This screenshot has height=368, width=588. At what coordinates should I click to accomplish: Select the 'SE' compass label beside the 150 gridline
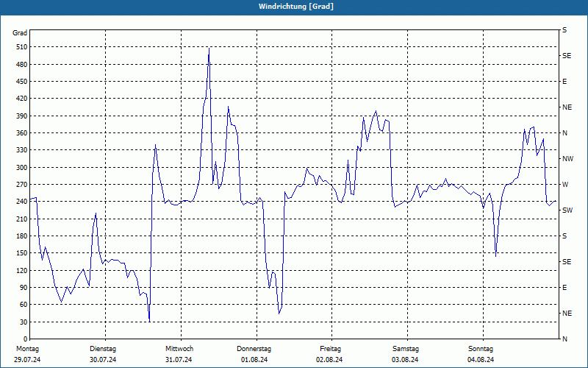point(567,262)
